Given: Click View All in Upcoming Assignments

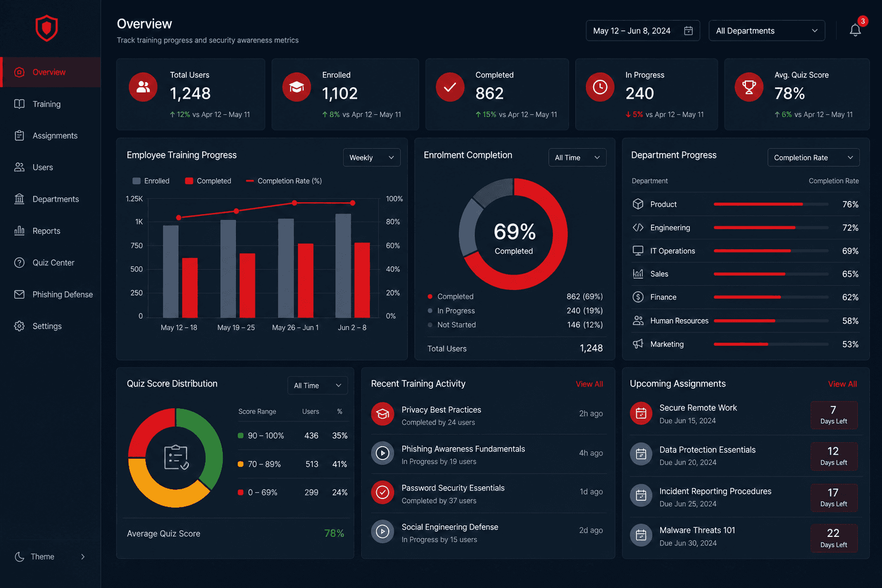Looking at the screenshot, I should 842,384.
